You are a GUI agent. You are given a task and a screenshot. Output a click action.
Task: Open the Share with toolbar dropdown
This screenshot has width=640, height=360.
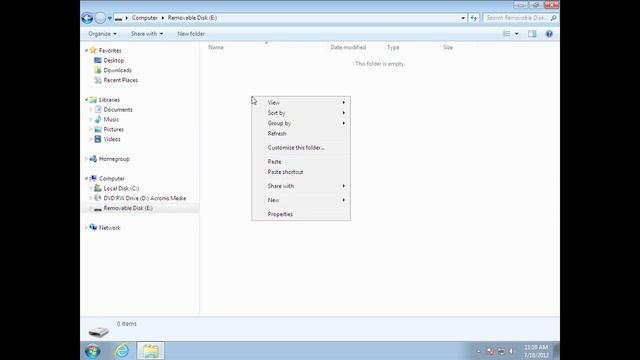(x=147, y=34)
